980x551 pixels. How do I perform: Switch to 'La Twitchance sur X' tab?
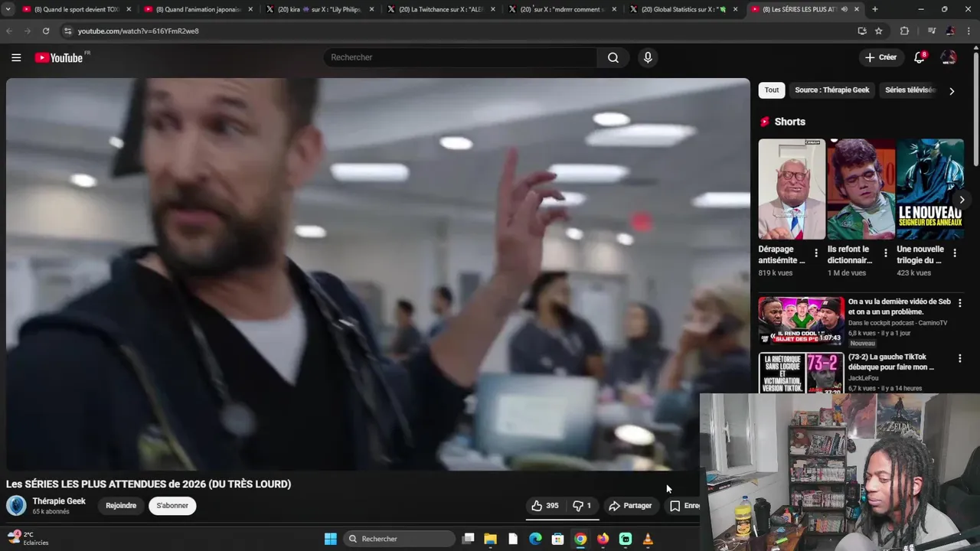(x=442, y=9)
